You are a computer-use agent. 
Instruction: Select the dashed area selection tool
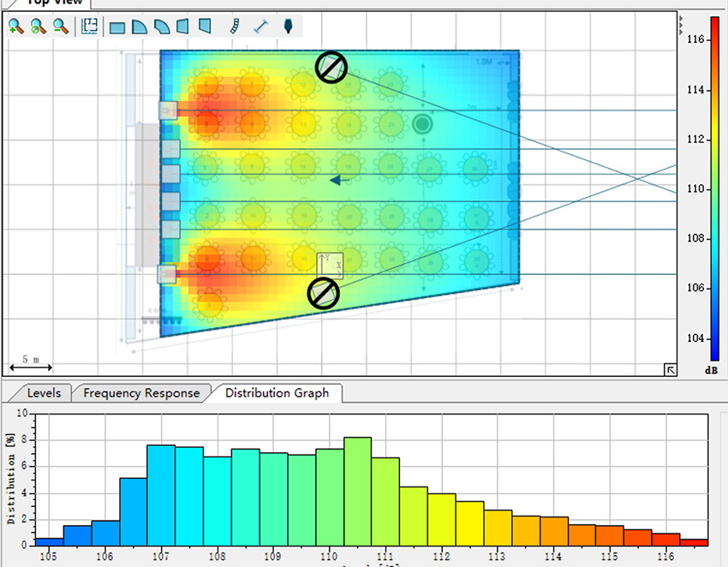tap(89, 27)
